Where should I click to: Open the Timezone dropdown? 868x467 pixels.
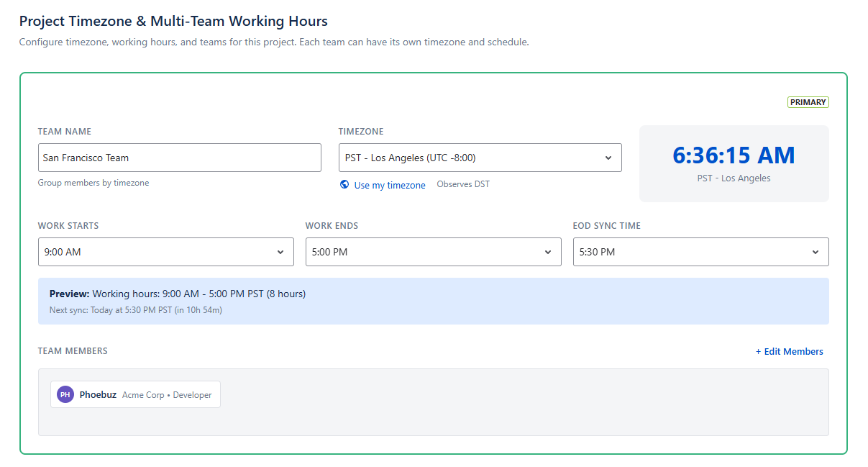click(480, 157)
